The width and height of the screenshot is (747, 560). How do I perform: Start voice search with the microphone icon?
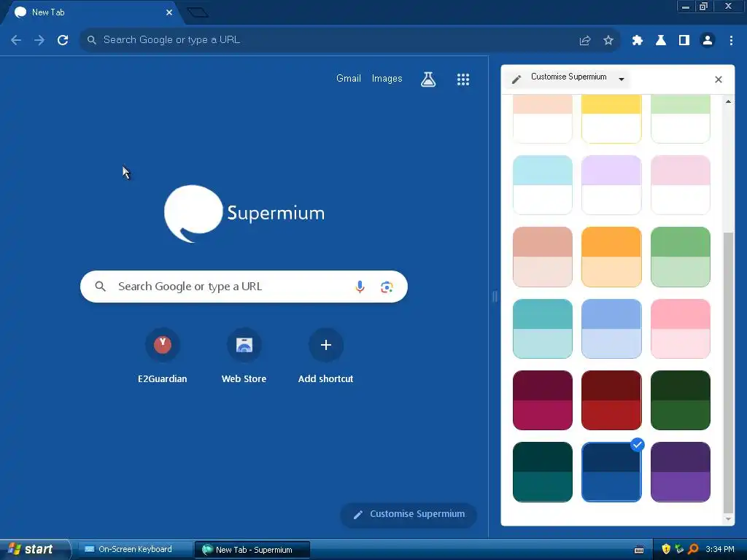click(x=360, y=287)
